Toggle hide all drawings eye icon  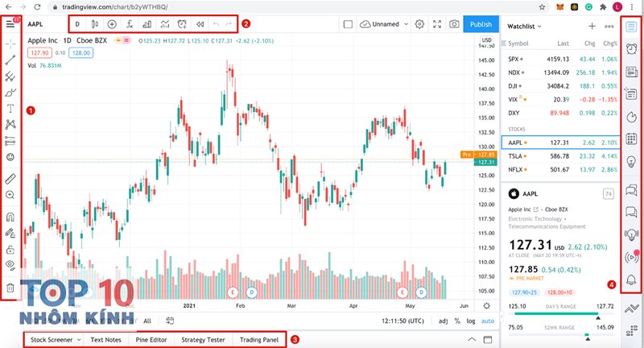coord(10,265)
